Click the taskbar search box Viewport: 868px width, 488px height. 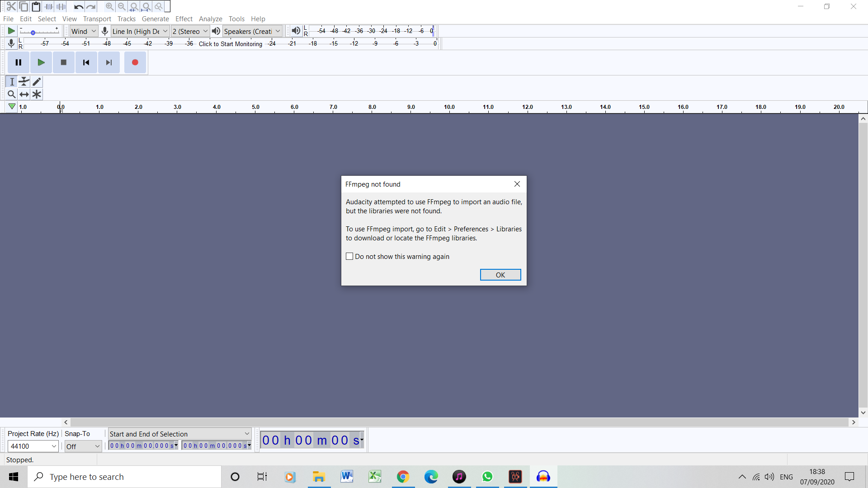(125, 477)
